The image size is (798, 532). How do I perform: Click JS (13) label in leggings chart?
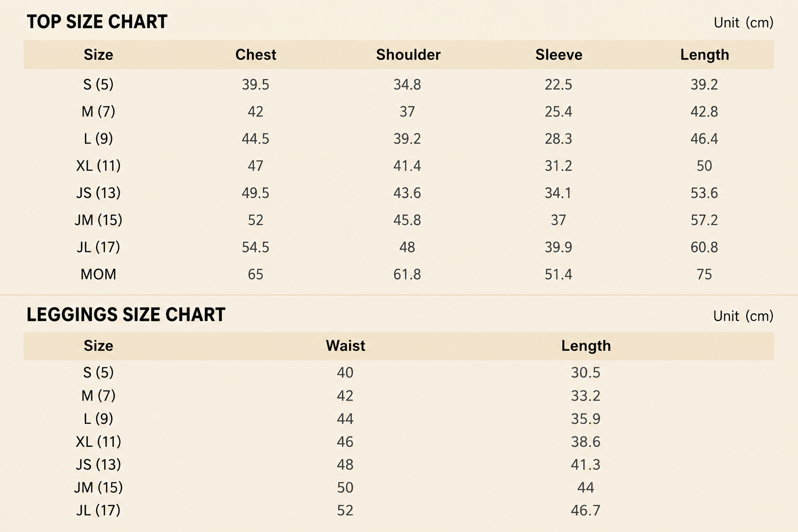(98, 464)
